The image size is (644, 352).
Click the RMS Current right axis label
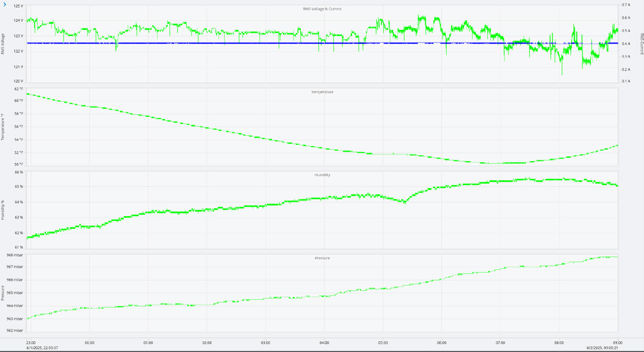click(x=641, y=44)
